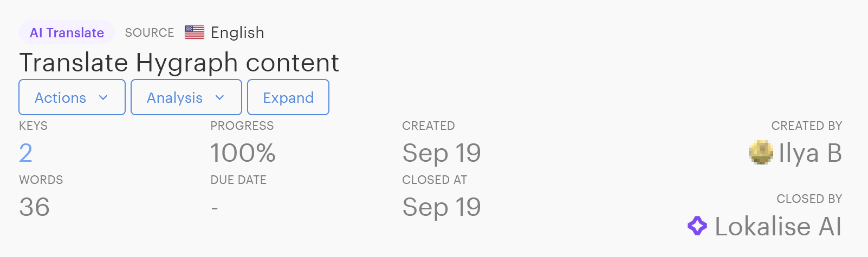Click the Closed At date Sep 19
Screen dimensions: 868x257
coord(442,207)
